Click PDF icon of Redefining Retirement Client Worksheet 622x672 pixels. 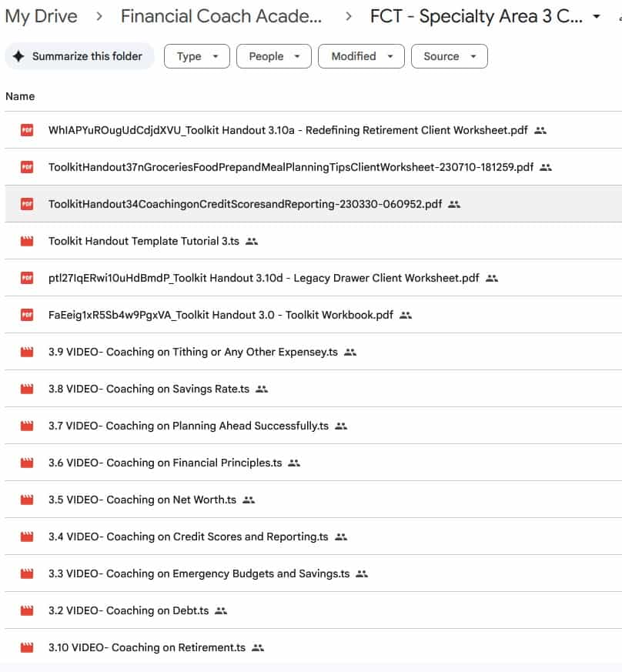(x=27, y=130)
